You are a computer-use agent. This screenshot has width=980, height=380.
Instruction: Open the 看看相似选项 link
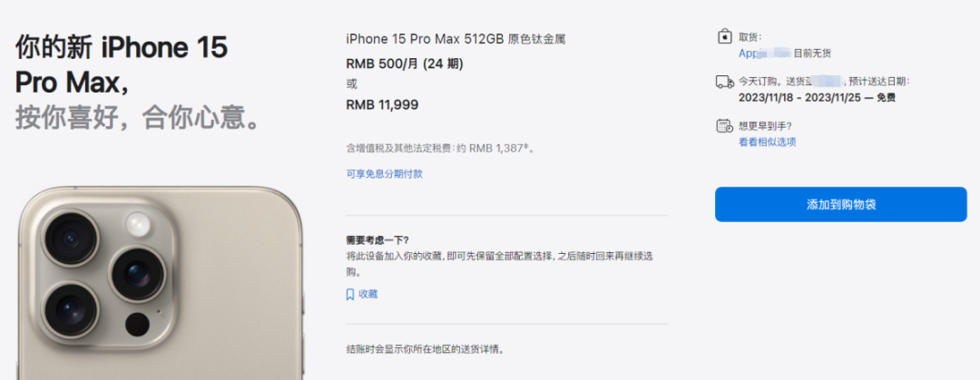click(768, 141)
